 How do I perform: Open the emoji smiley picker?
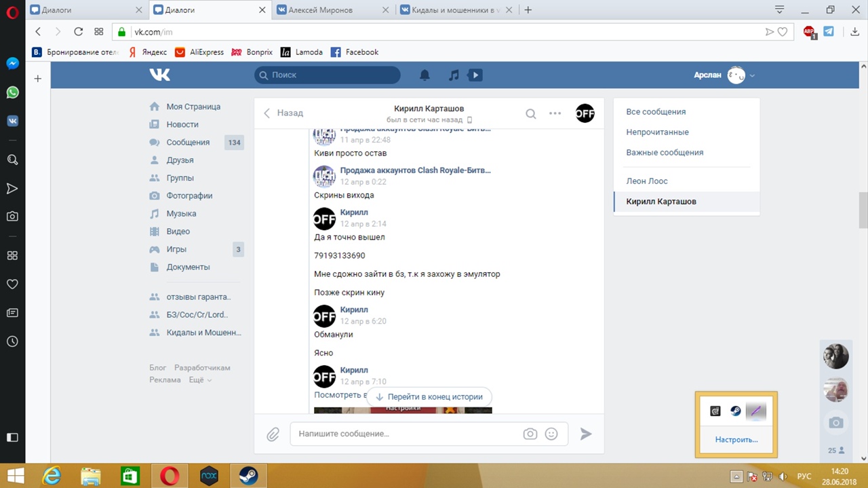tap(551, 434)
